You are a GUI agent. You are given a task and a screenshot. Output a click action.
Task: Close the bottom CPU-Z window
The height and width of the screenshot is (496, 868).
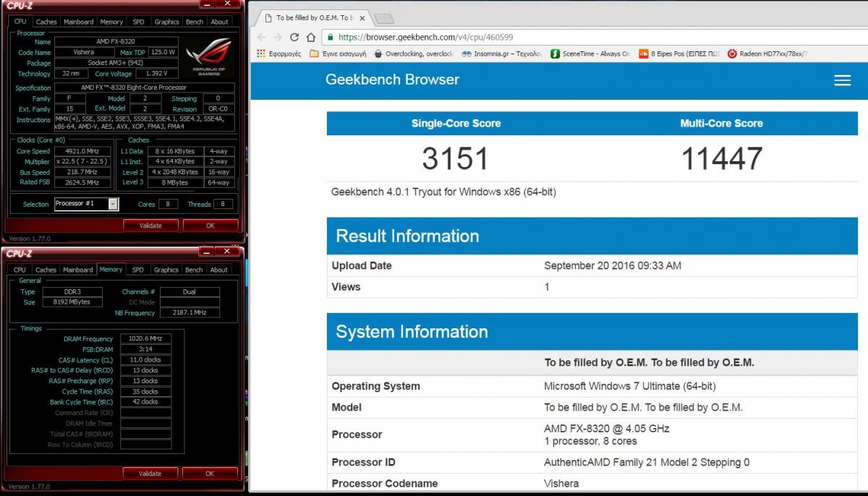[x=228, y=251]
